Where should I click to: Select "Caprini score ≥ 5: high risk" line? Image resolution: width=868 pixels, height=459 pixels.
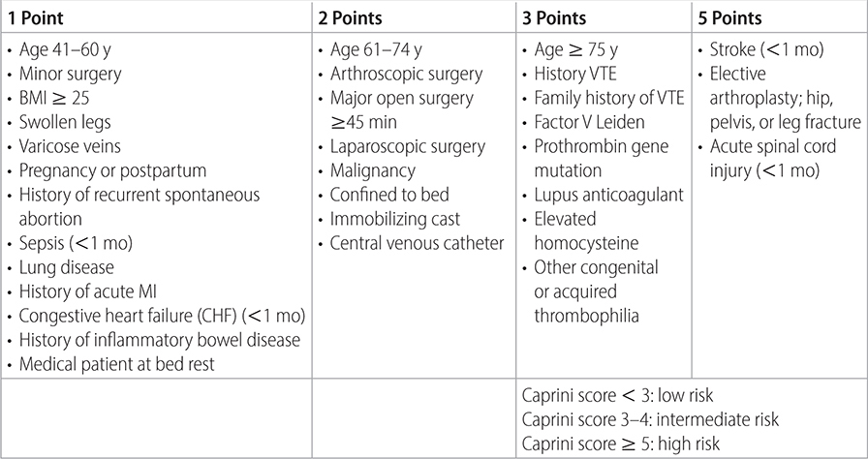click(x=621, y=444)
